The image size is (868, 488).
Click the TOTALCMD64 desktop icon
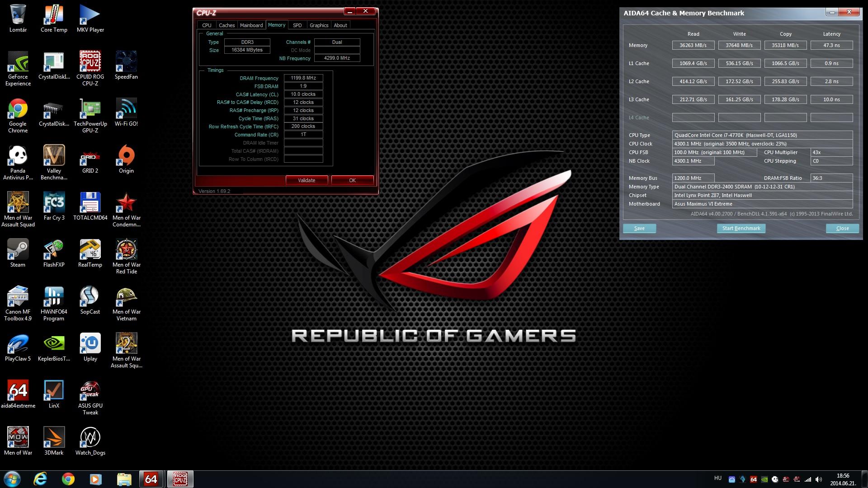coord(90,206)
